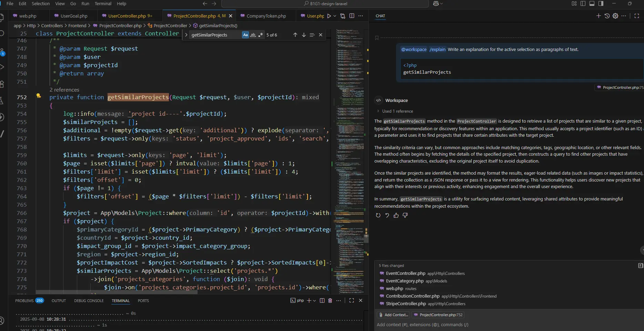The height and width of the screenshot is (331, 644).
Task: Start a new chat with plus icon
Action: pyautogui.click(x=598, y=16)
